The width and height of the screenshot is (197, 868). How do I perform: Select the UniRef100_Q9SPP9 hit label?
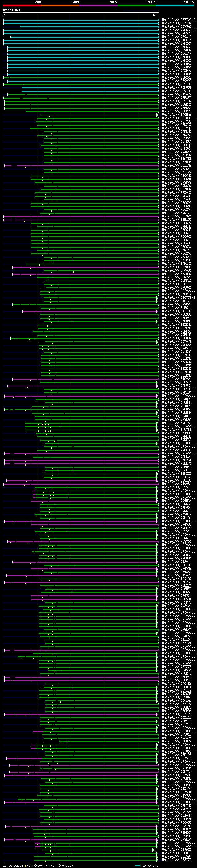tap(176, 182)
